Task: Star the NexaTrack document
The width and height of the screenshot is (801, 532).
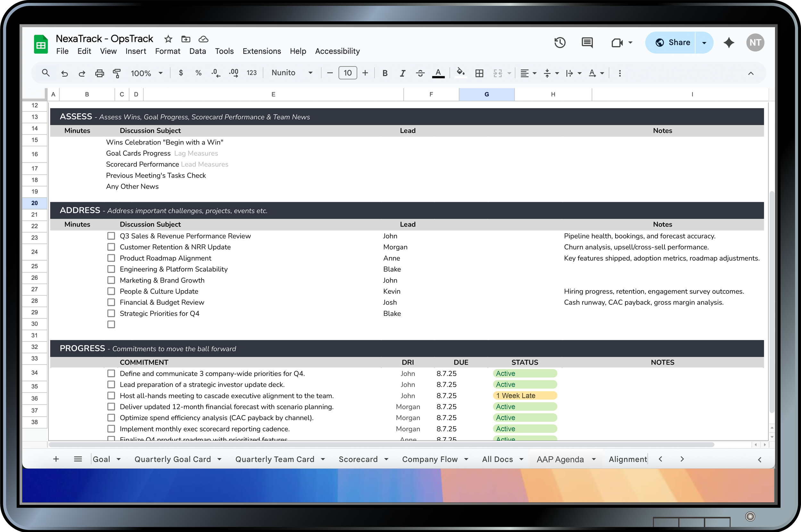Action: tap(168, 39)
